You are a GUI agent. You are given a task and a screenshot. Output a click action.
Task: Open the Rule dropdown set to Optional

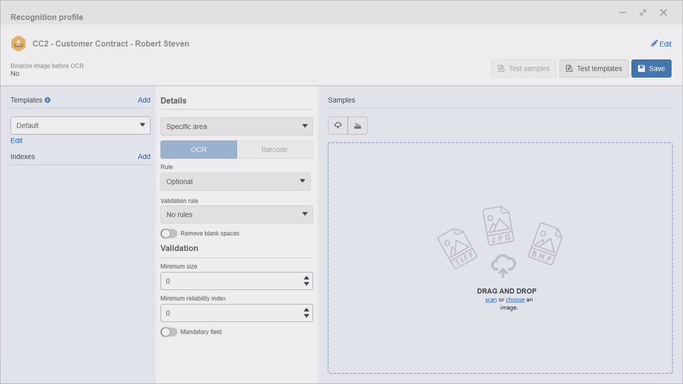tap(235, 181)
